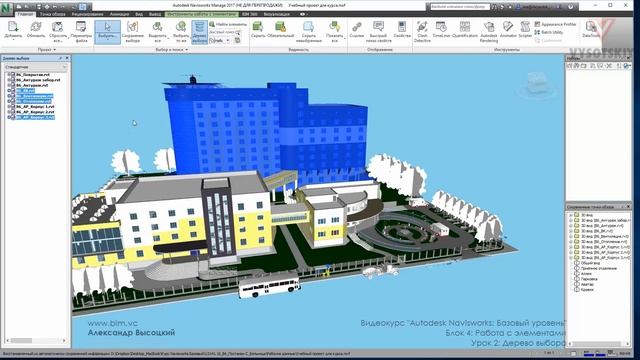Open the Стандартное selection tree dropdown
Image resolution: width=640 pixels, height=360 pixels.
click(x=36, y=67)
